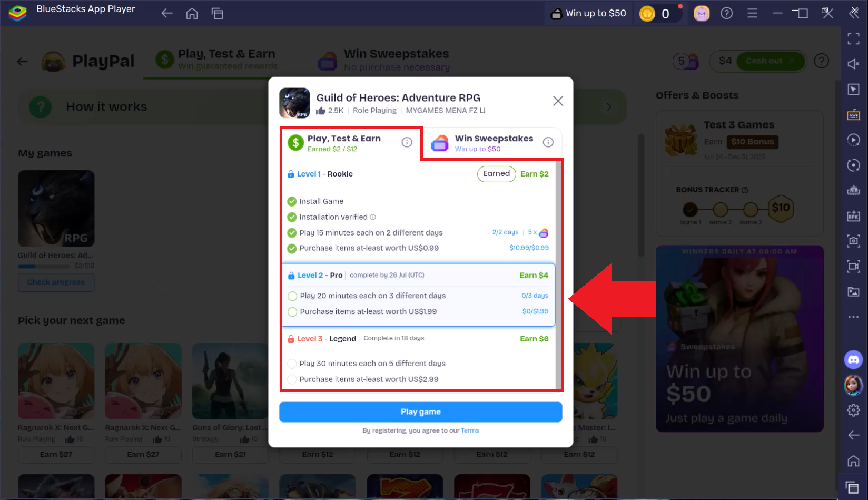Image resolution: width=868 pixels, height=500 pixels.
Task: Open BlueStacks help question mark icon
Action: (x=727, y=14)
